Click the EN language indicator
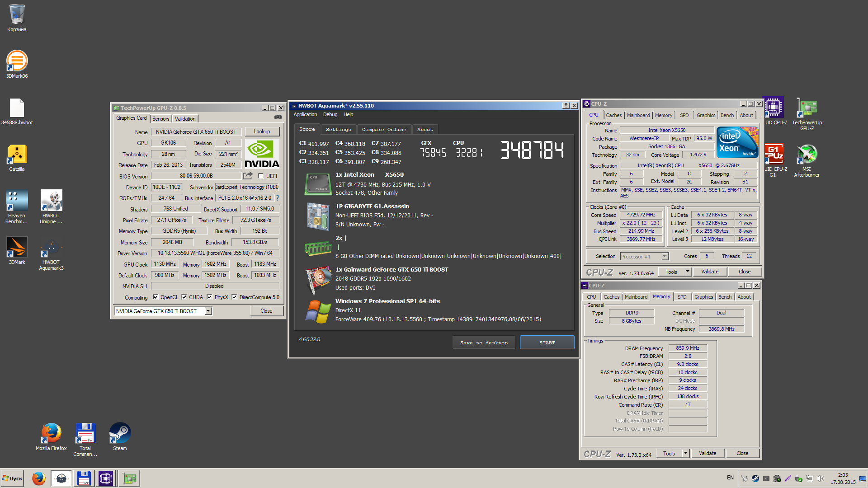This screenshot has height=488, width=868. pos(730,478)
